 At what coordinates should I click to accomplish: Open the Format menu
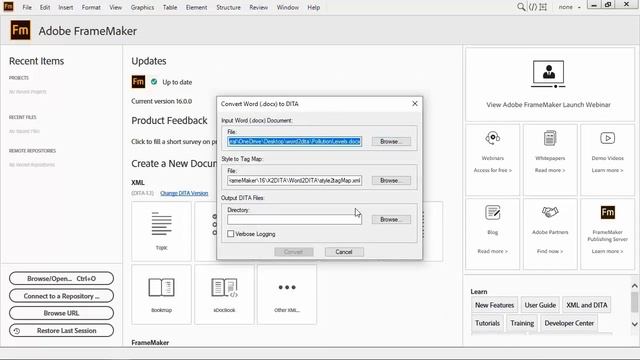91,7
